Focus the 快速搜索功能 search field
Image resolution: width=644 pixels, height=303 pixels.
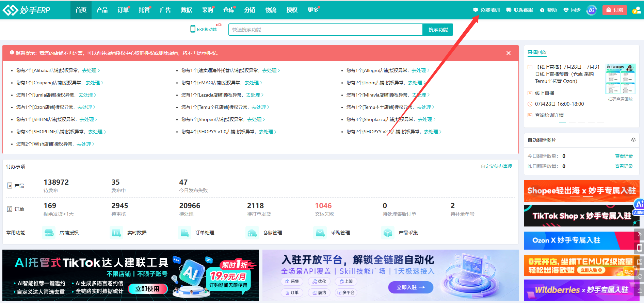pos(326,30)
